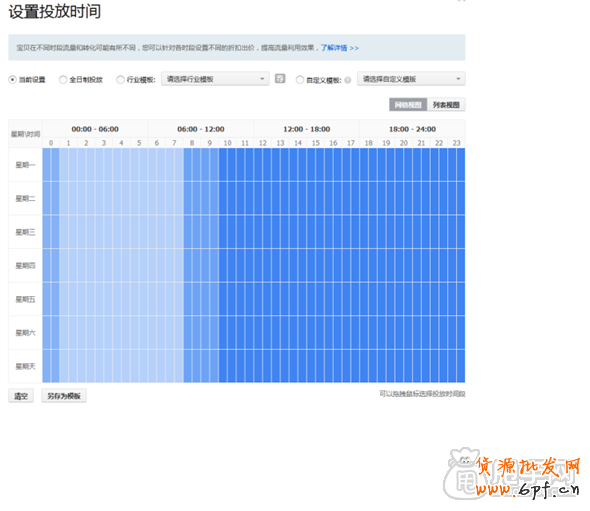Click the 星期四 row label
The width and height of the screenshot is (590, 511).
tap(25, 265)
